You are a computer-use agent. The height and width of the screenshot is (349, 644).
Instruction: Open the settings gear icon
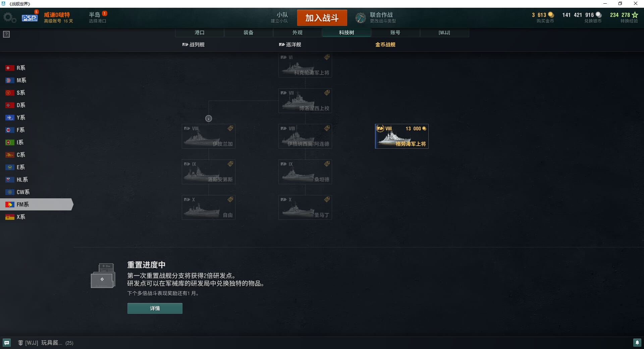click(9, 18)
